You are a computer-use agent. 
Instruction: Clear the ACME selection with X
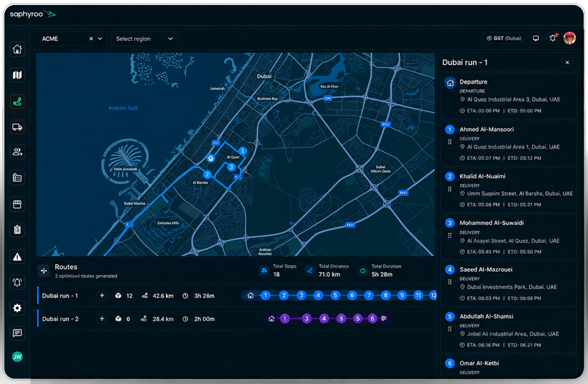[91, 39]
